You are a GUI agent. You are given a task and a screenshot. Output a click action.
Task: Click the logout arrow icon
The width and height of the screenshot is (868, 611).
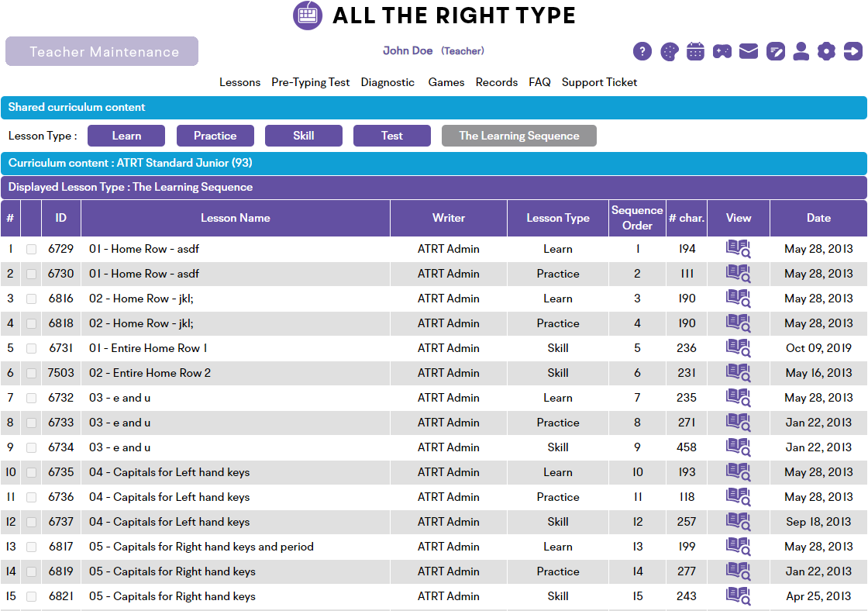coord(853,51)
